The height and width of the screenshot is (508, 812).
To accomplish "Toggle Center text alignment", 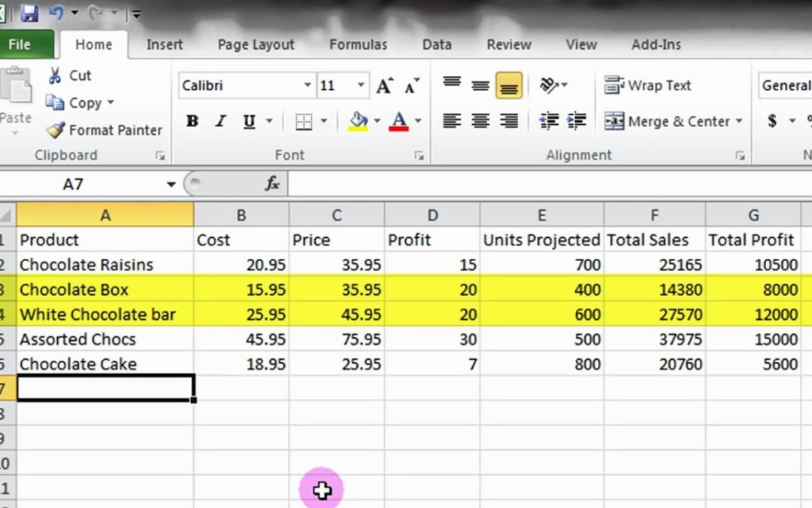I will click(x=480, y=121).
